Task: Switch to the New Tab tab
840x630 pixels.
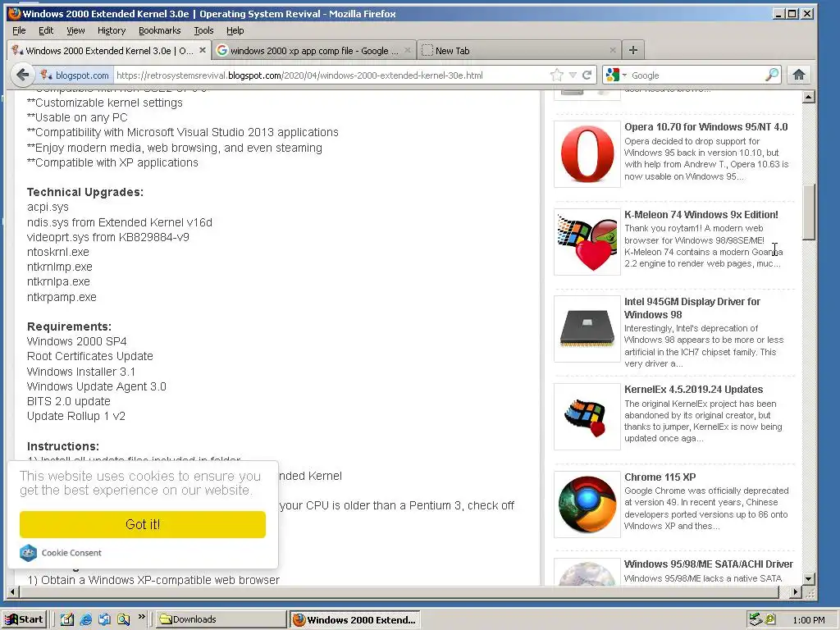Action: [x=518, y=50]
